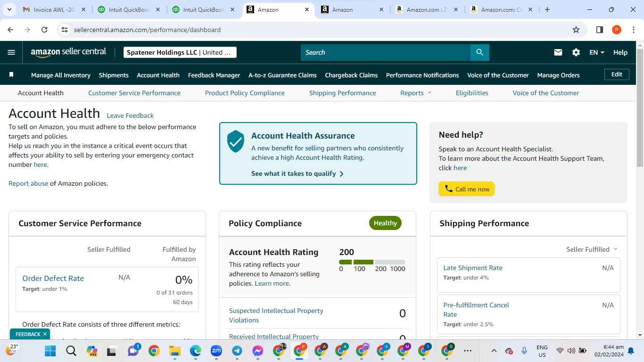Click the Edit button in the navigation bar
Screen dimensions: 644x362
(x=617, y=74)
